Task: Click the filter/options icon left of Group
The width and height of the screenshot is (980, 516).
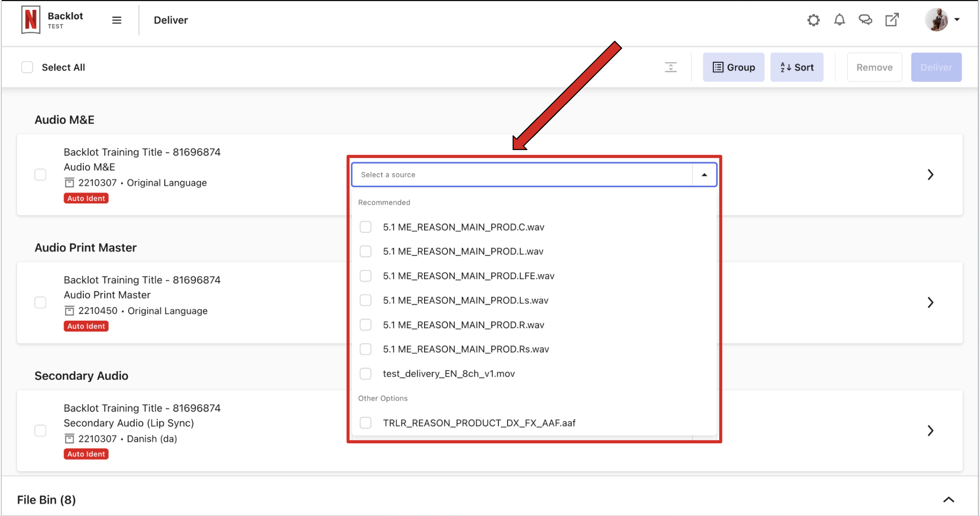Action: coord(671,67)
